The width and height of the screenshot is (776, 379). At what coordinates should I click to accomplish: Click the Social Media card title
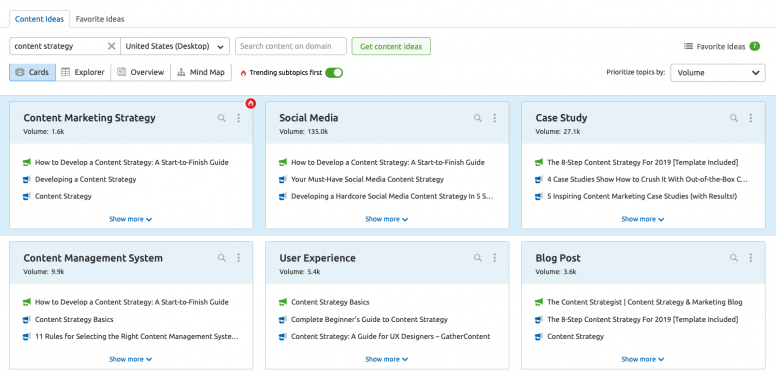point(309,118)
